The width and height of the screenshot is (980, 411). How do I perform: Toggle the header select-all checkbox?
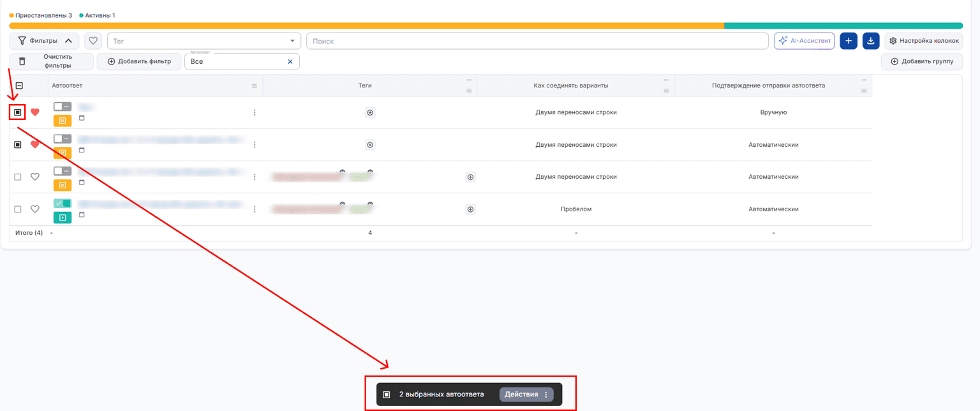point(19,86)
